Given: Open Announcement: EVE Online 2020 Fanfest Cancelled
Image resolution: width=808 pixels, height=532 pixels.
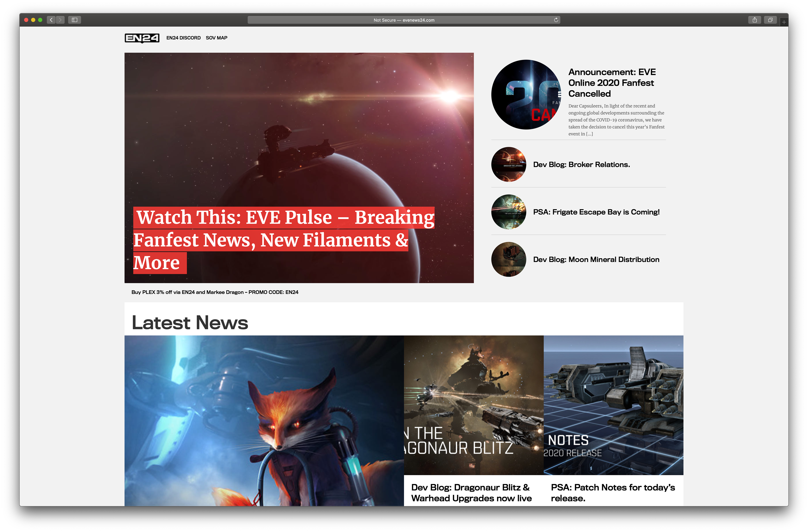Looking at the screenshot, I should (612, 83).
